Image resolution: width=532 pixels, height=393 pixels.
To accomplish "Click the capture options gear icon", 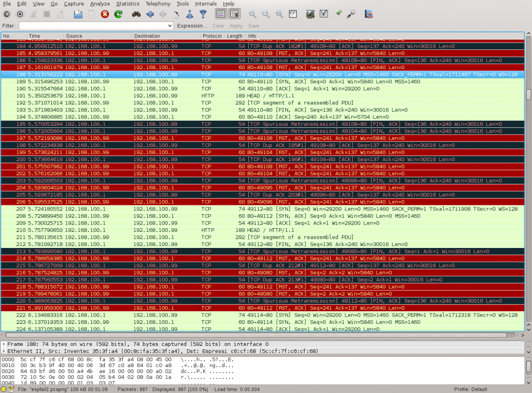I will pyautogui.click(x=20, y=14).
